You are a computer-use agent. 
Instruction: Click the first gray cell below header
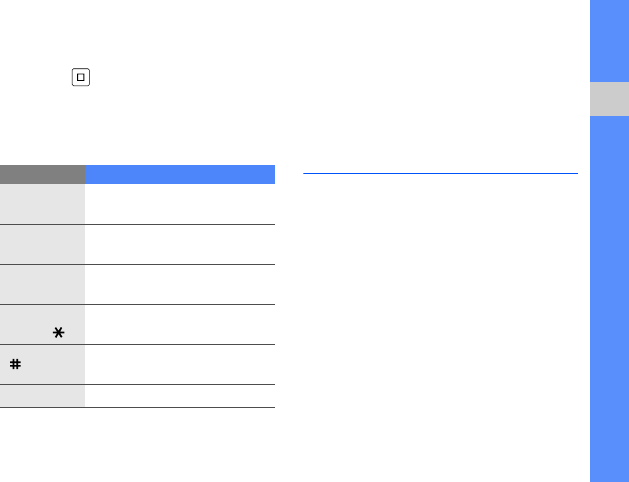[x=42, y=204]
